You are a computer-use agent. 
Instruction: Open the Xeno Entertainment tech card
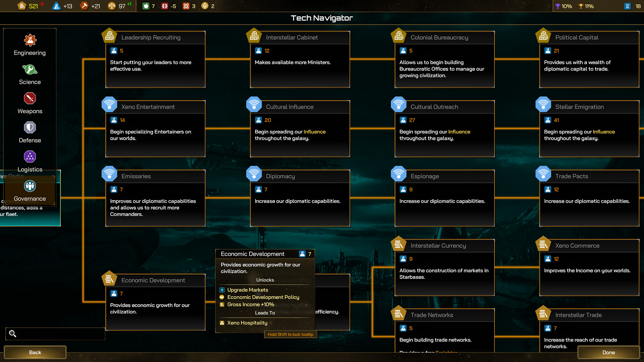tap(155, 129)
